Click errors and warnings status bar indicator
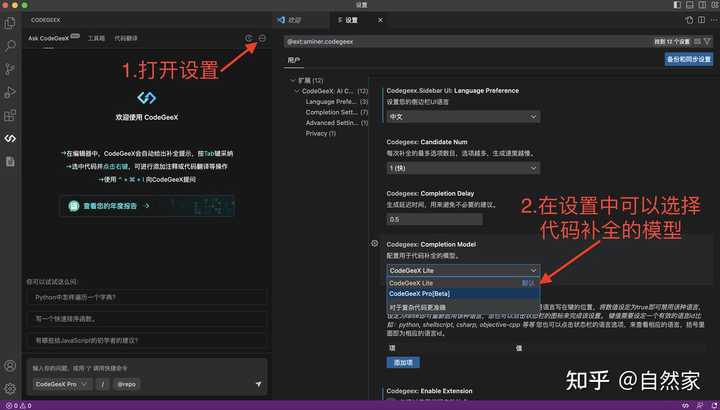720x410 pixels. [17, 406]
